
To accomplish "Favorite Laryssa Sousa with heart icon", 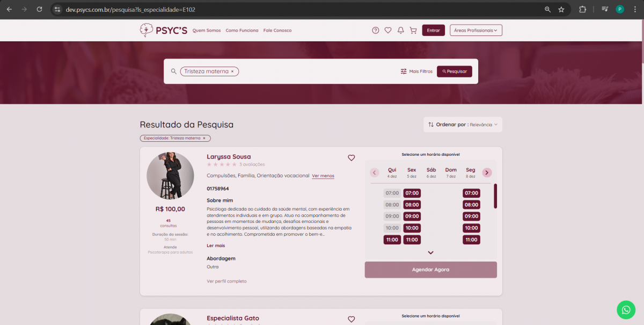I will (x=352, y=158).
